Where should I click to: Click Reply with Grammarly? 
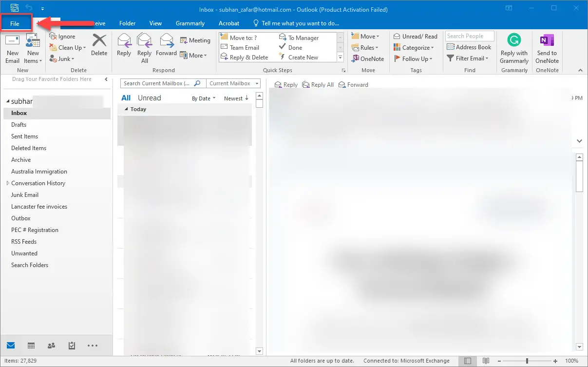(514, 48)
